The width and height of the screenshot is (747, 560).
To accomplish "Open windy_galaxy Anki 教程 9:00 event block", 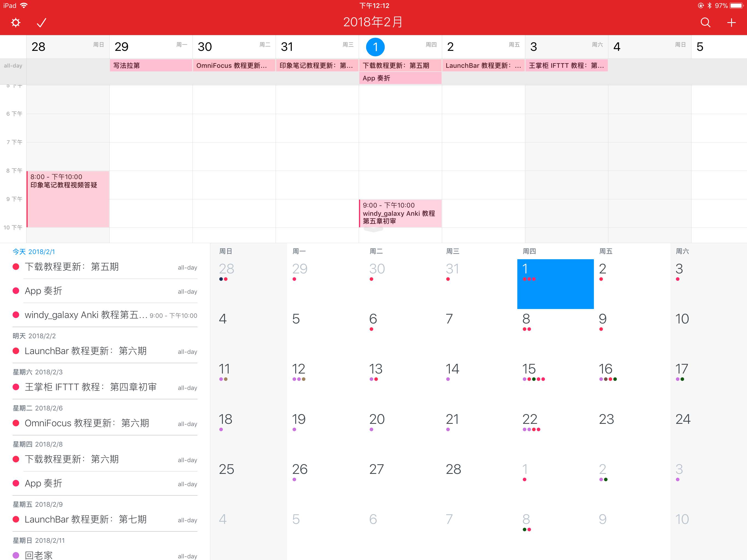I will pyautogui.click(x=400, y=213).
